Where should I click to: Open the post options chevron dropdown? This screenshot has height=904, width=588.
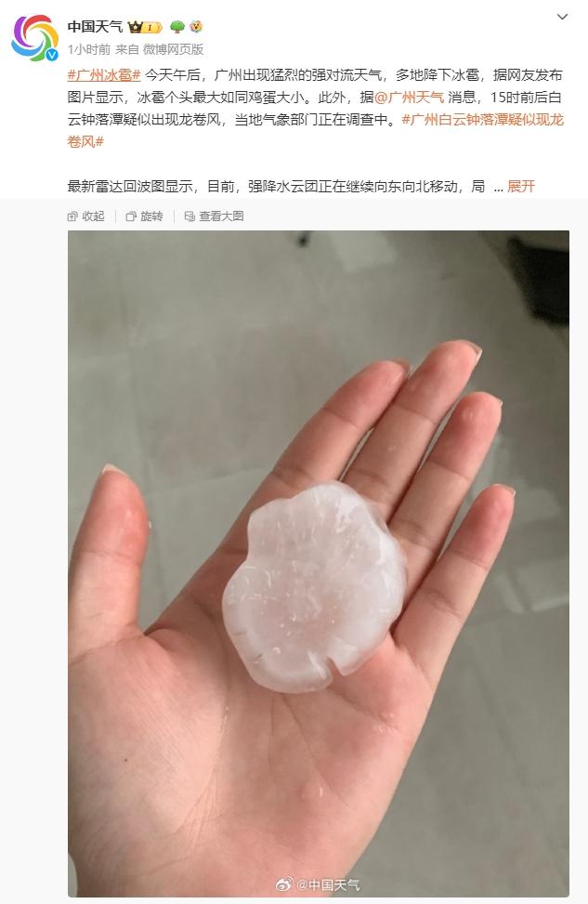(563, 17)
